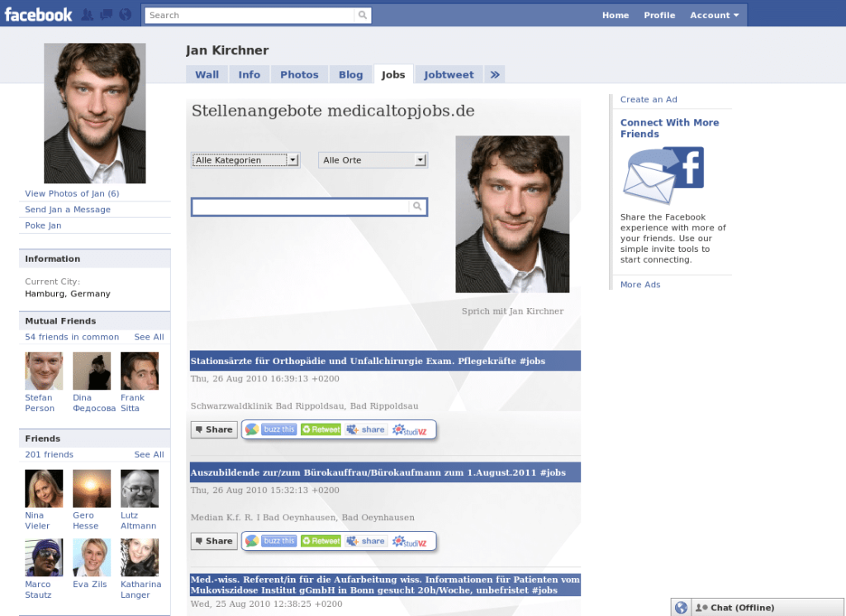Switch to the Wall tab

[207, 74]
